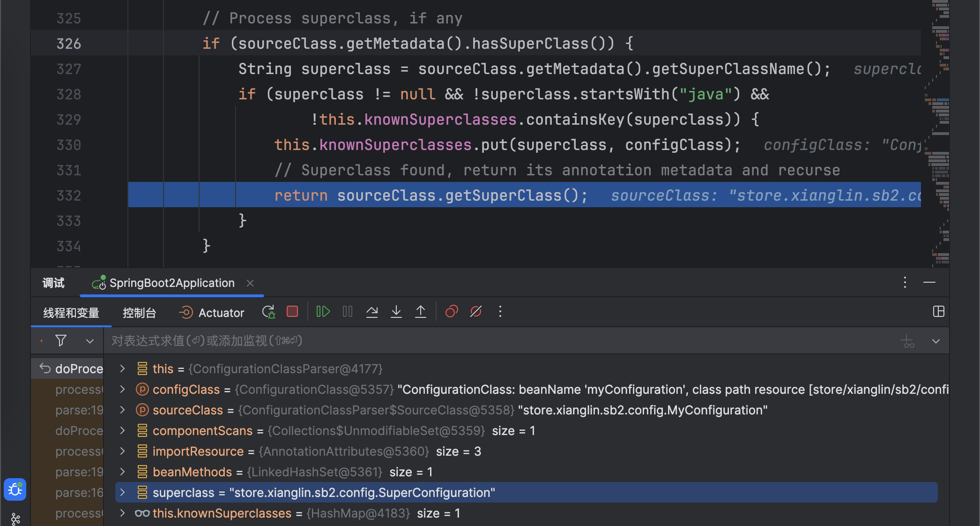980x526 pixels.
Task: Expand the beanMethods variable node
Action: click(x=122, y=472)
